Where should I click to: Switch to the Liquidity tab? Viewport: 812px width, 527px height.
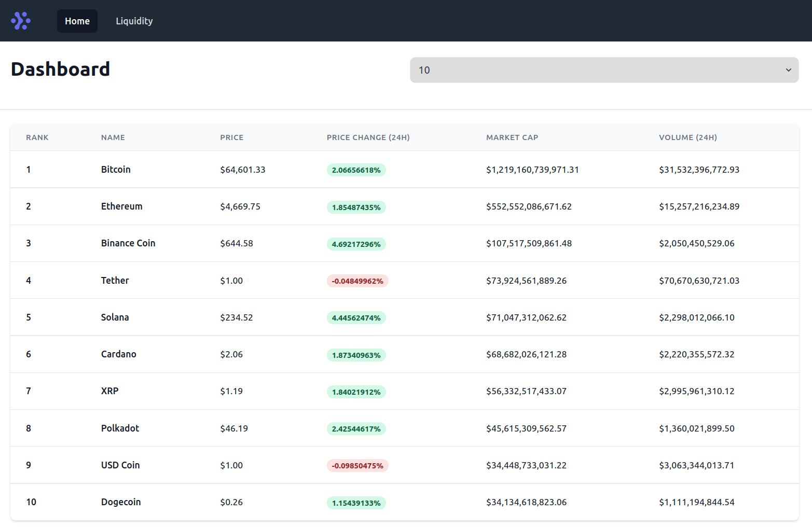click(x=134, y=21)
